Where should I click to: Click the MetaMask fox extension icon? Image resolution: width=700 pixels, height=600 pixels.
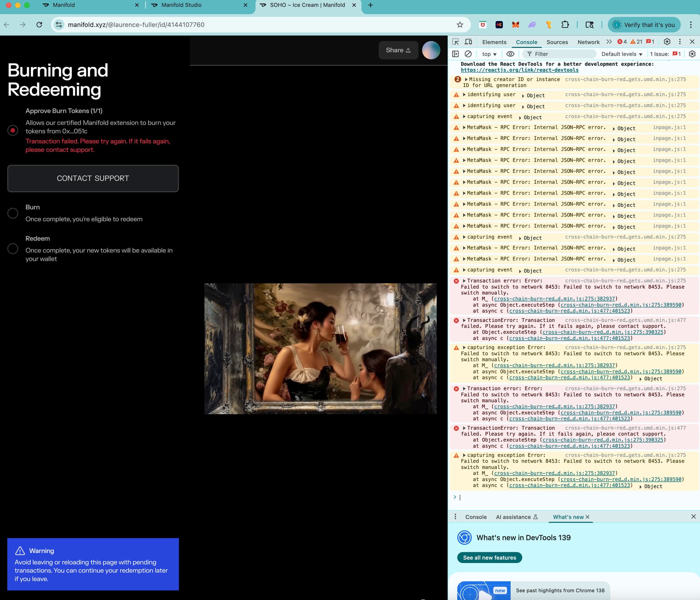point(516,25)
